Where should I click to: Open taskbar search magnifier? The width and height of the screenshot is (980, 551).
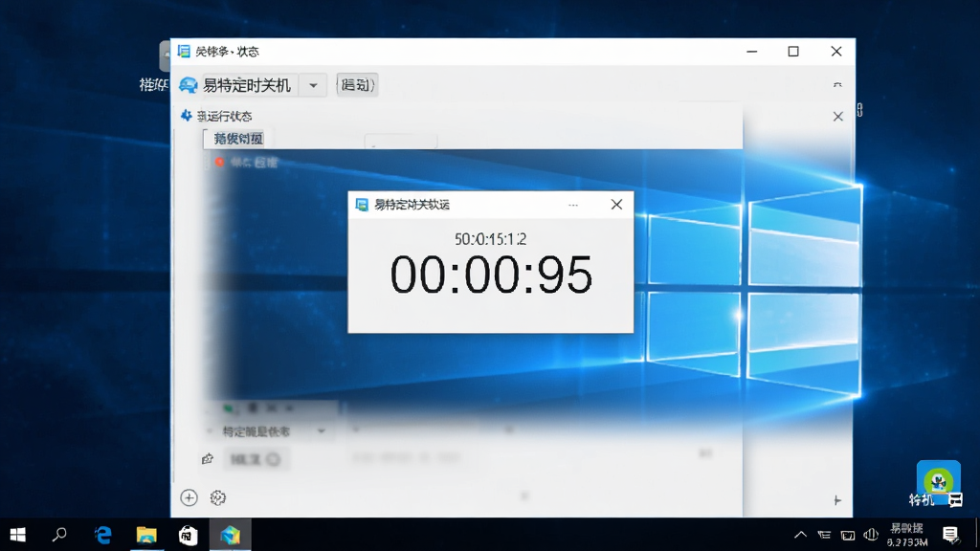(x=59, y=535)
